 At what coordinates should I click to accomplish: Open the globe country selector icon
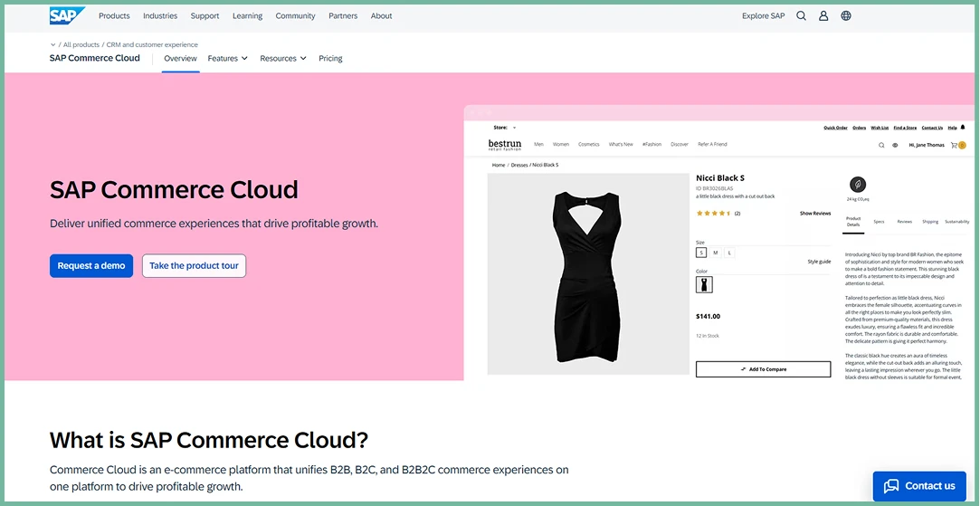point(846,16)
